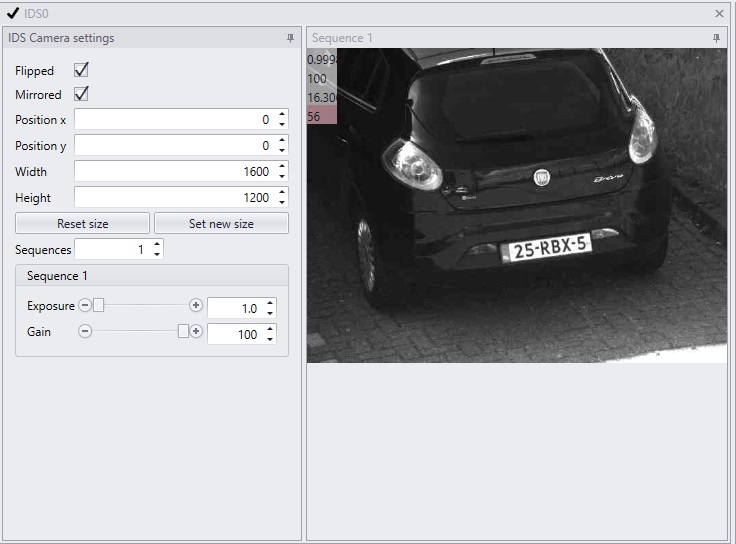
Task: Decrease Sequences count with down arrow
Action: click(x=157, y=254)
